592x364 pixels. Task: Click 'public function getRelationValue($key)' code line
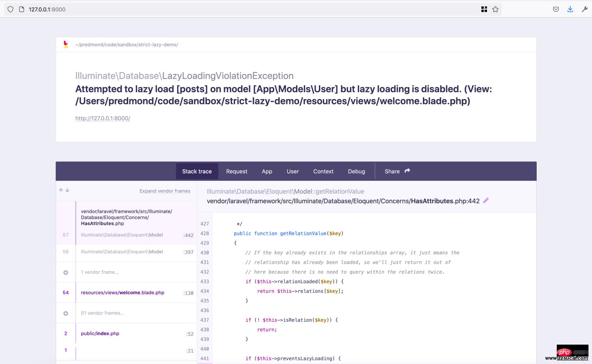[289, 233]
